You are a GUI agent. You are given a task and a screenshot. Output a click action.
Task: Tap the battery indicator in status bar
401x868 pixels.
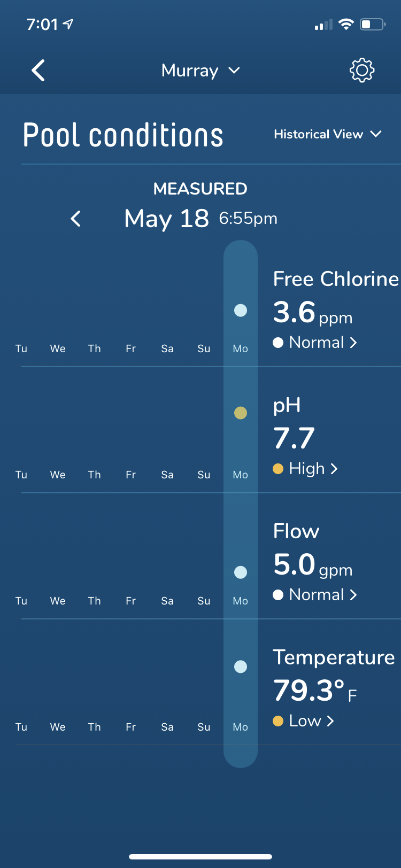373,24
